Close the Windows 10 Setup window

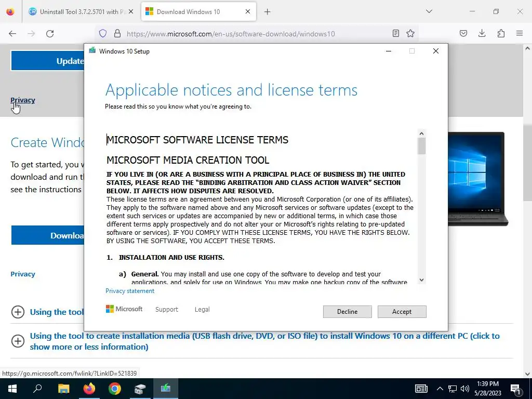coord(436,51)
